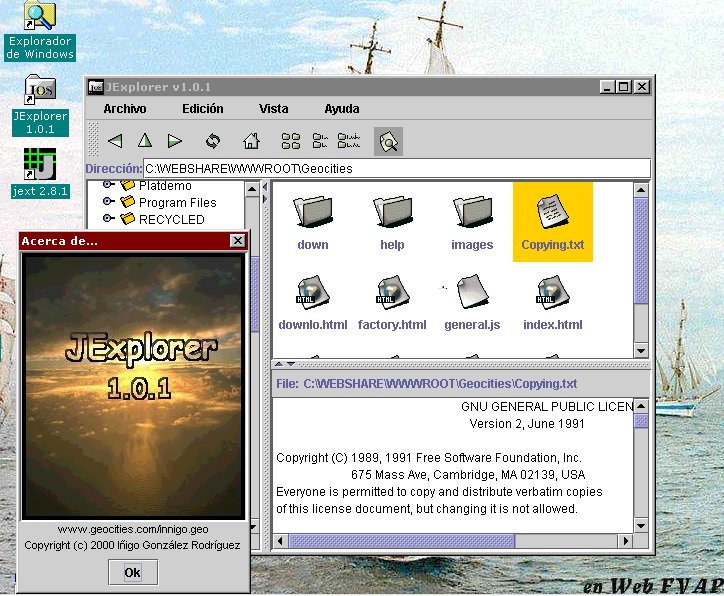This screenshot has height=596, width=724.
Task: Click the www.geocities.com/innigo.geo text
Action: pyautogui.click(x=133, y=529)
